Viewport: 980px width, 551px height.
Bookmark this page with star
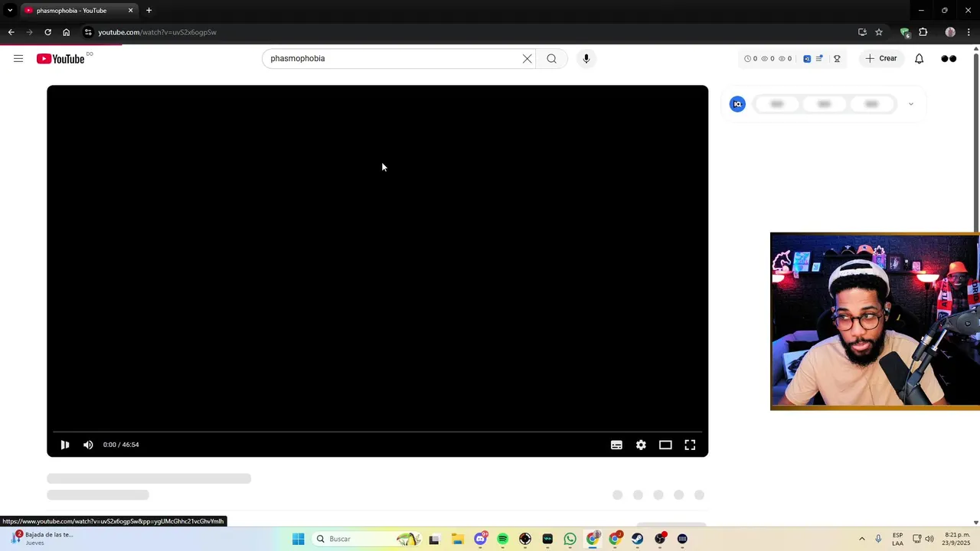(879, 32)
